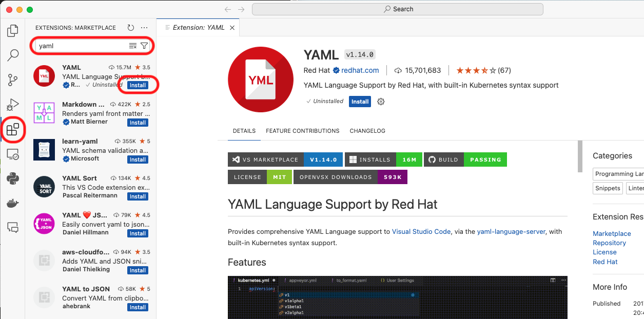Select YAML to JSON extension placeholder icon

[x=44, y=297]
